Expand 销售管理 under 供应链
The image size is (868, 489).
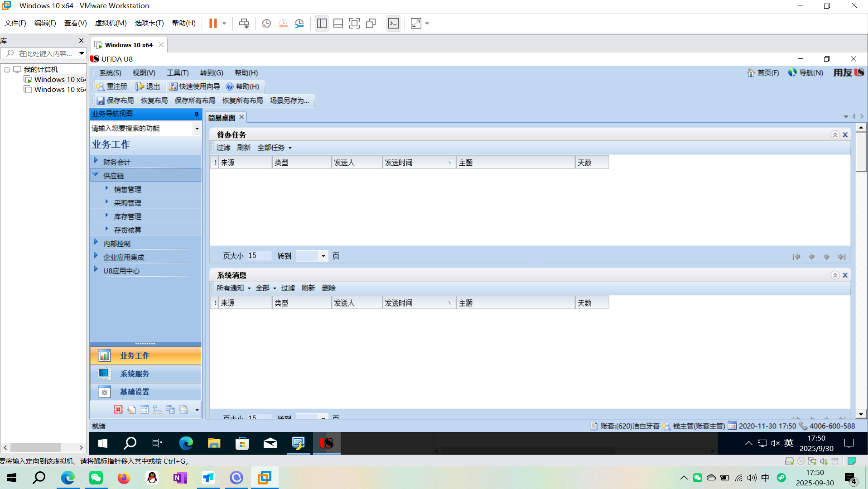point(107,188)
